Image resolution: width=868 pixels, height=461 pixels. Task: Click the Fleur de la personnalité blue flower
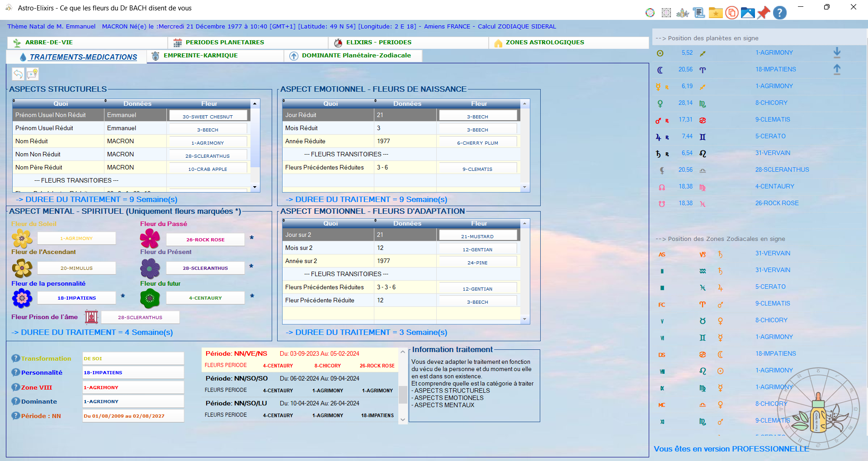coord(22,298)
